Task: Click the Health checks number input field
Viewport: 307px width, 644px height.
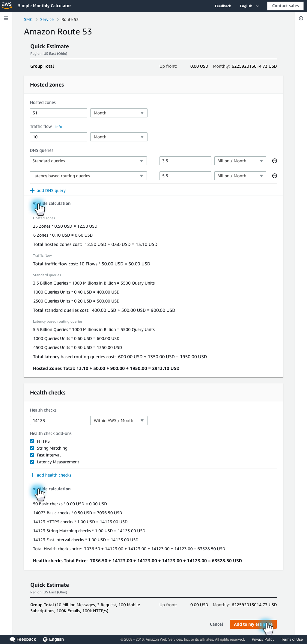Action: (58, 421)
